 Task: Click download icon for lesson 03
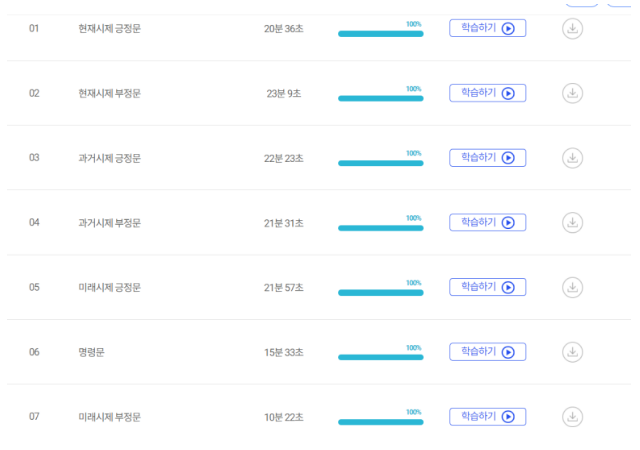pos(572,158)
